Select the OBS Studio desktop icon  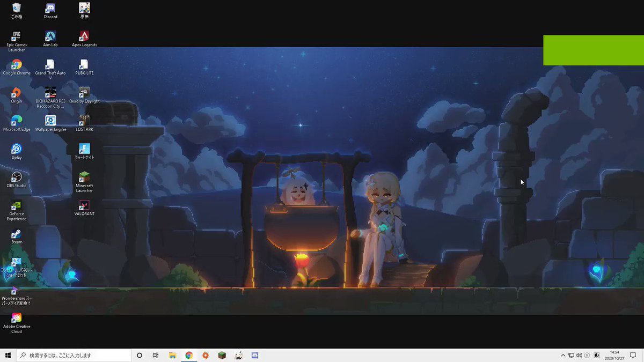tap(17, 180)
